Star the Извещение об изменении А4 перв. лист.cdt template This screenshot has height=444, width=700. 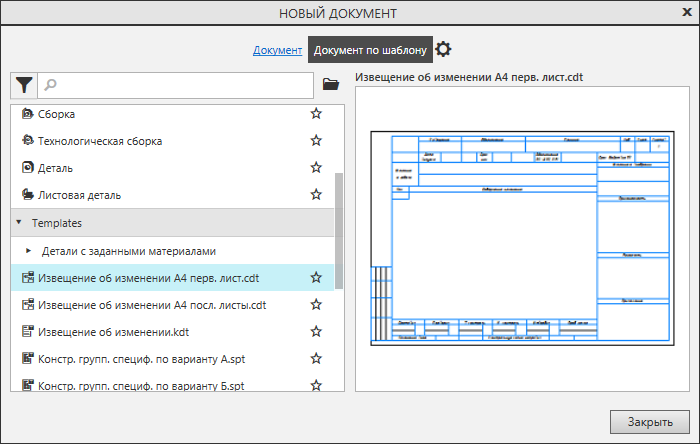point(316,277)
